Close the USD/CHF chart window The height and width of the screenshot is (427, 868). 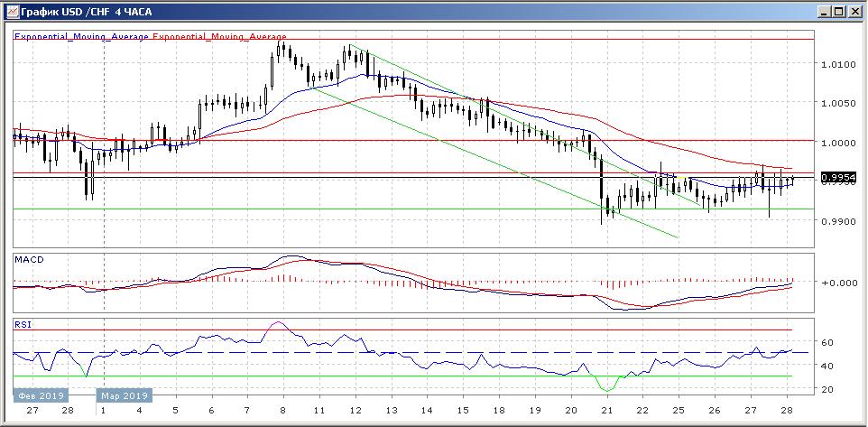[854, 12]
